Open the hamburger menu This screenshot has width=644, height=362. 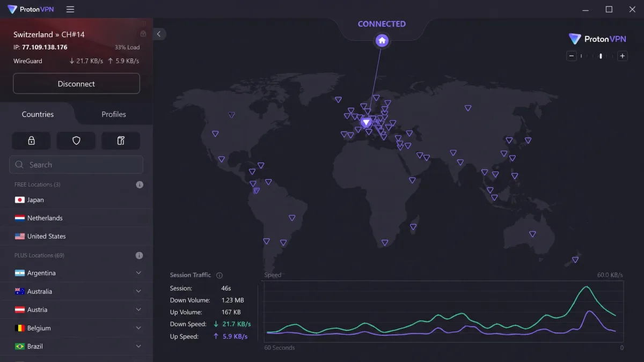coord(70,9)
